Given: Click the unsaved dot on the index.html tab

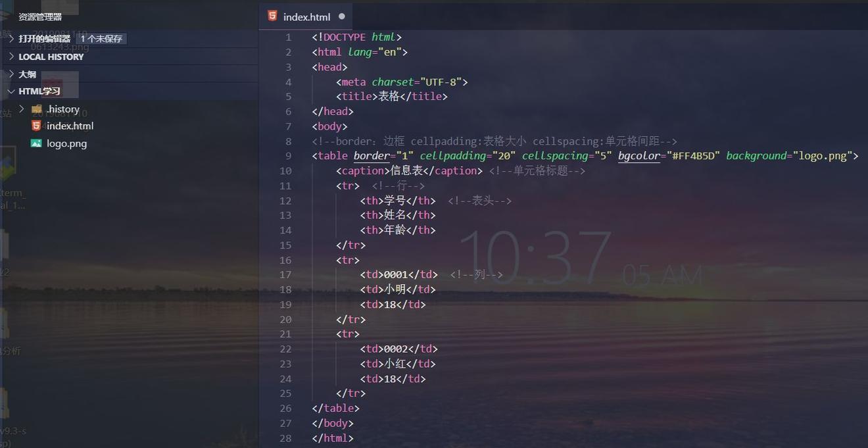Looking at the screenshot, I should tap(341, 16).
